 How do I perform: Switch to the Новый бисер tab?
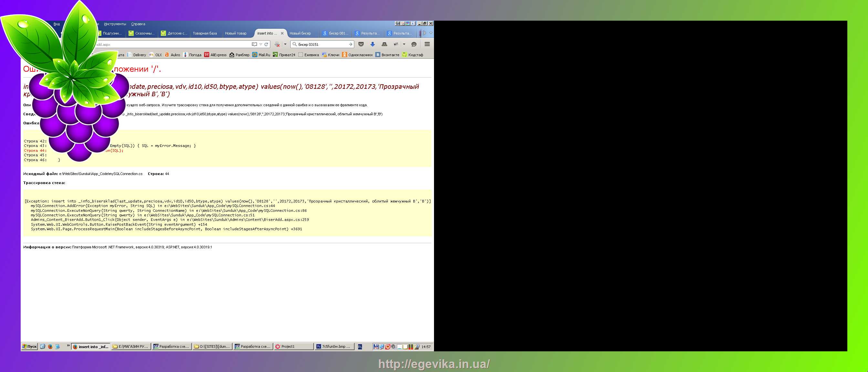pos(300,33)
